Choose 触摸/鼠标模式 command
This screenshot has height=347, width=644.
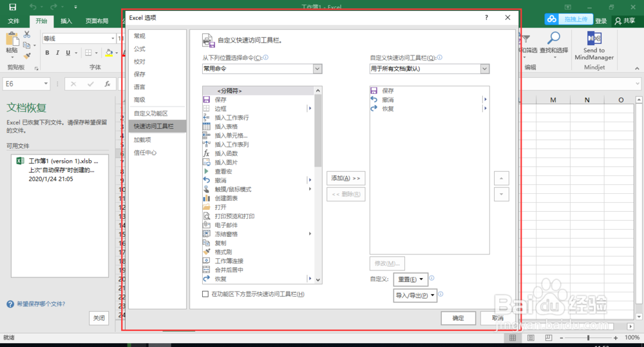point(258,189)
